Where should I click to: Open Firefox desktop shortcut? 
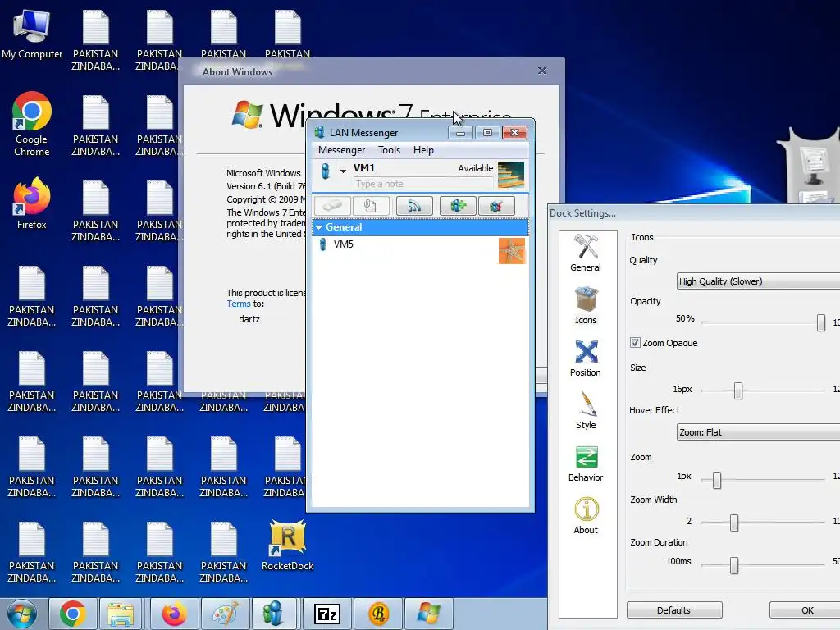(32, 203)
